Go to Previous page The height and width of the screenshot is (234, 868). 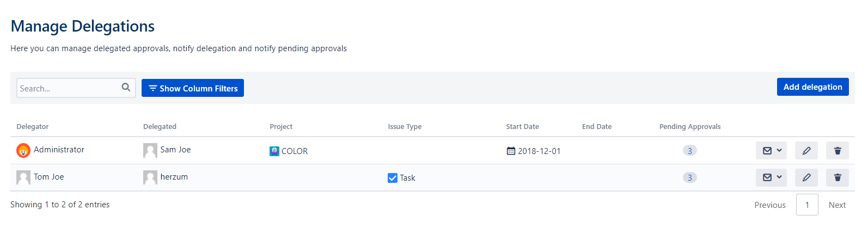coord(770,205)
